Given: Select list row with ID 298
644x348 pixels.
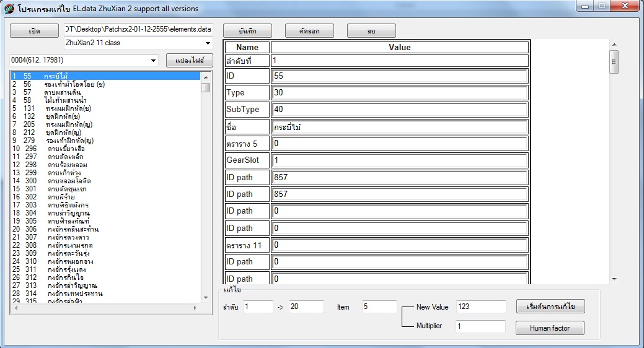Looking at the screenshot, I should 105,165.
